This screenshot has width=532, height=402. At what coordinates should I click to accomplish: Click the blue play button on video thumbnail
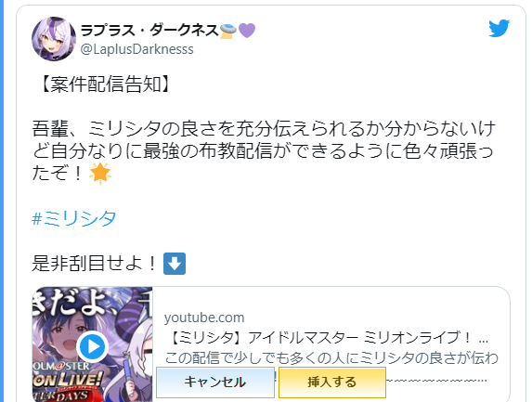[92, 346]
